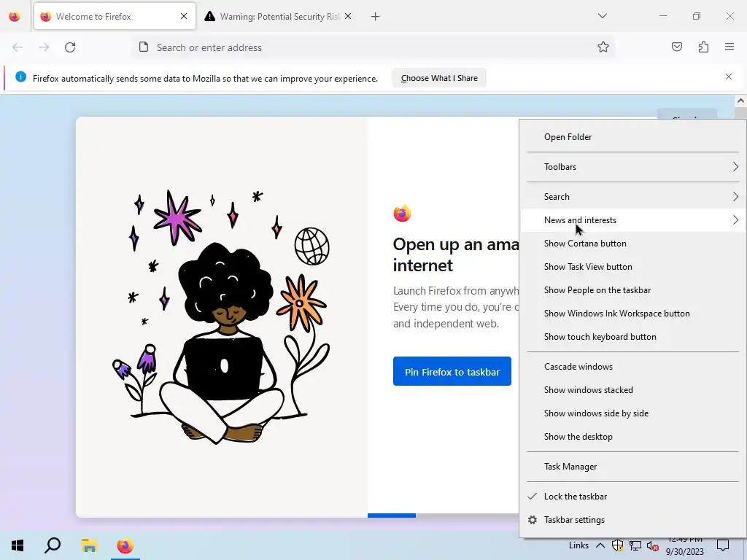The height and width of the screenshot is (560, 747).
Task: Click the Choose What I Share button
Action: coord(439,78)
